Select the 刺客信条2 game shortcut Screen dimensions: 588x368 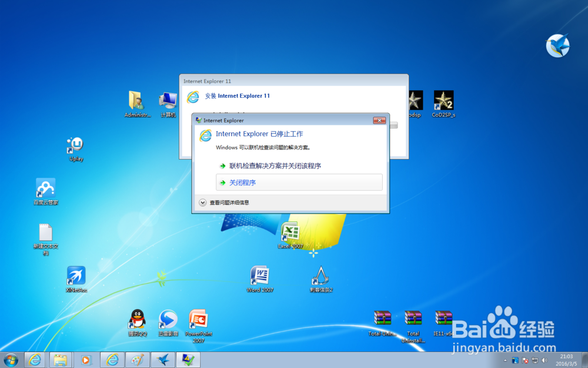(x=321, y=279)
